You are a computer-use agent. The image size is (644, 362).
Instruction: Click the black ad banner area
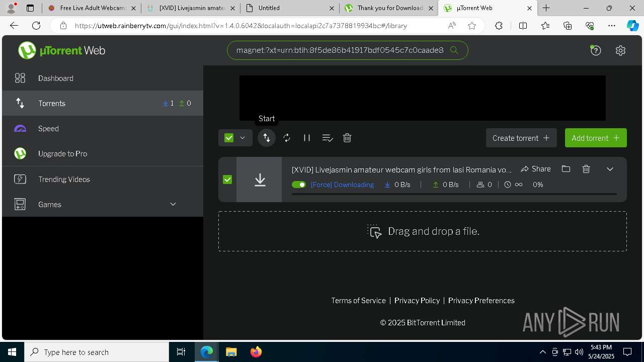click(x=423, y=98)
